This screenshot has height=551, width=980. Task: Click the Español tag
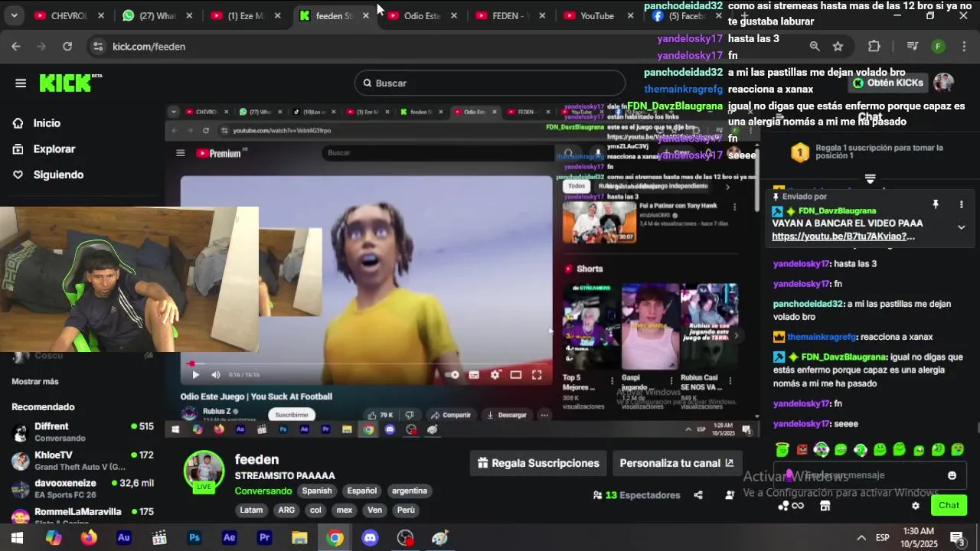(x=362, y=491)
